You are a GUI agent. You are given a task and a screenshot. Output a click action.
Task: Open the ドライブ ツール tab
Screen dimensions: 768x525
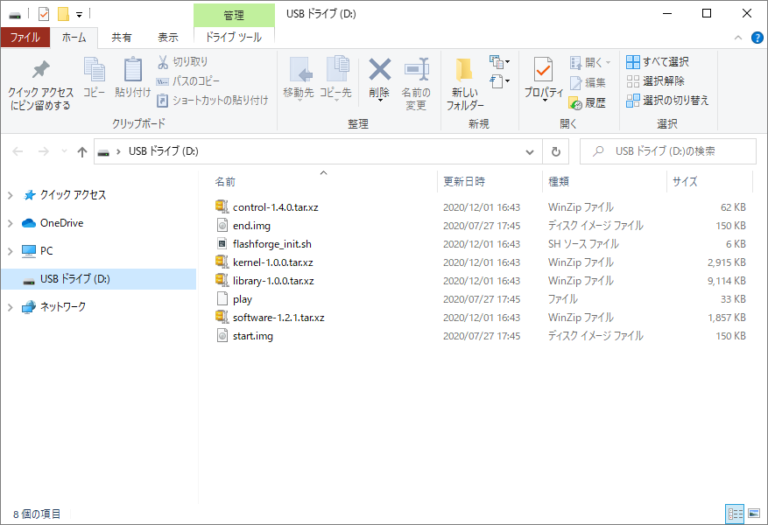234,37
